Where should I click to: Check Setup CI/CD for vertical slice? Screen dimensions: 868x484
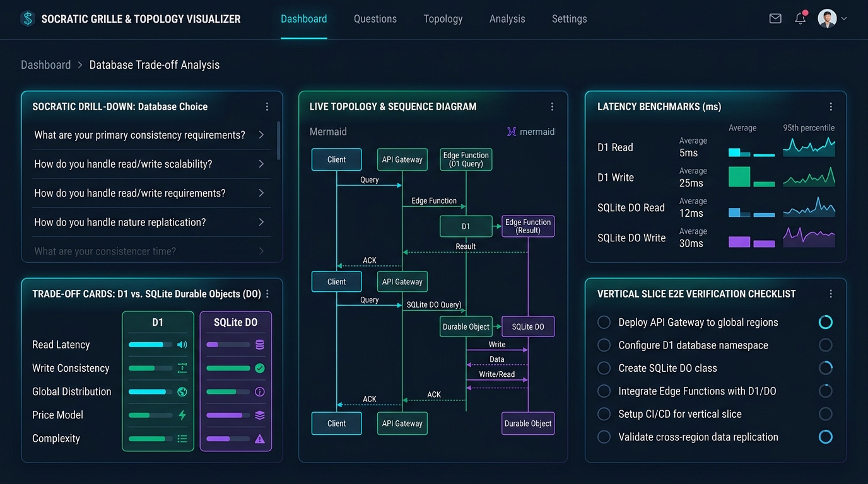[x=604, y=414]
